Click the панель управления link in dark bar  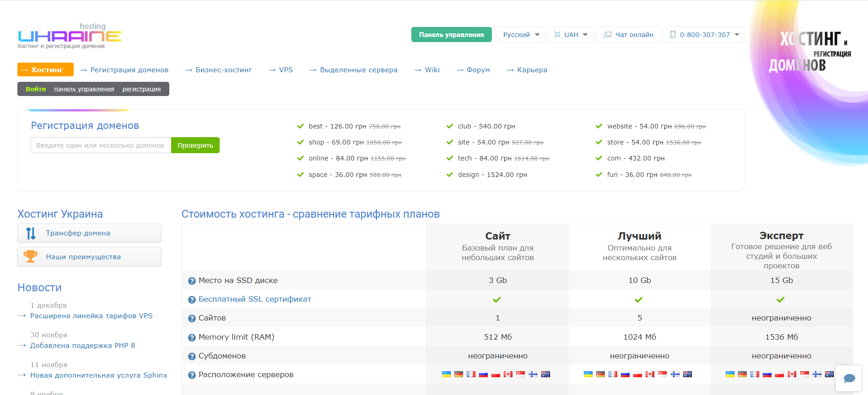84,89
